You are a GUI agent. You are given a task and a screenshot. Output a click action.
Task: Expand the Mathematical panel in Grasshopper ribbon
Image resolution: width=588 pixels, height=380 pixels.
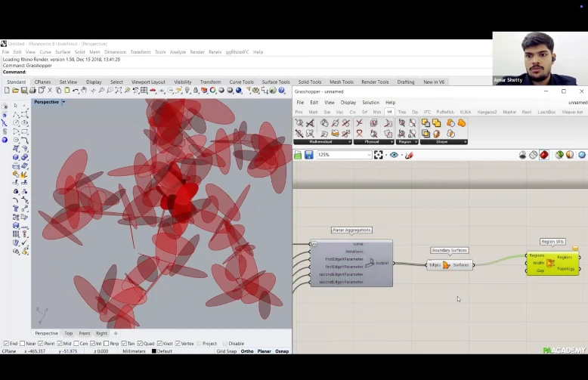(349, 142)
